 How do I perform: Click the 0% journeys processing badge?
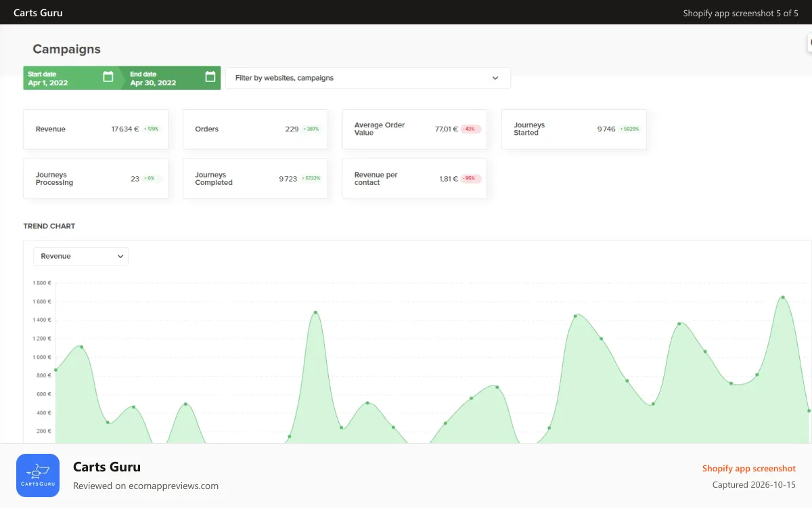[x=151, y=178]
